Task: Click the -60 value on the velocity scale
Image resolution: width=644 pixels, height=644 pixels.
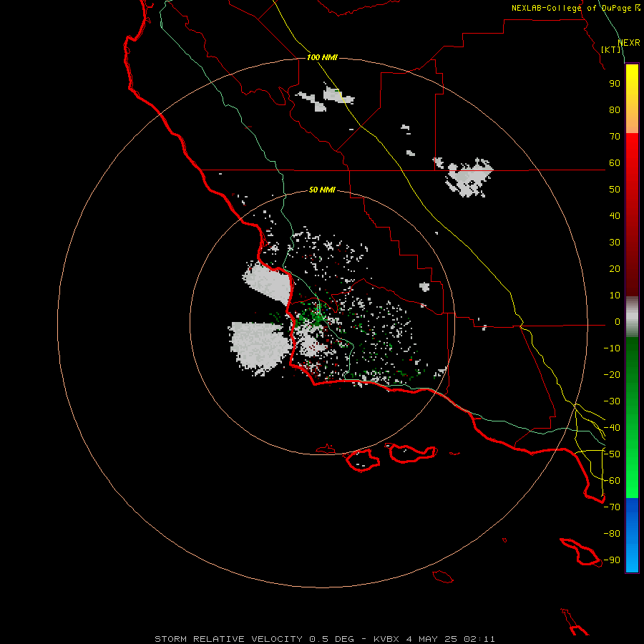Action: (x=612, y=481)
